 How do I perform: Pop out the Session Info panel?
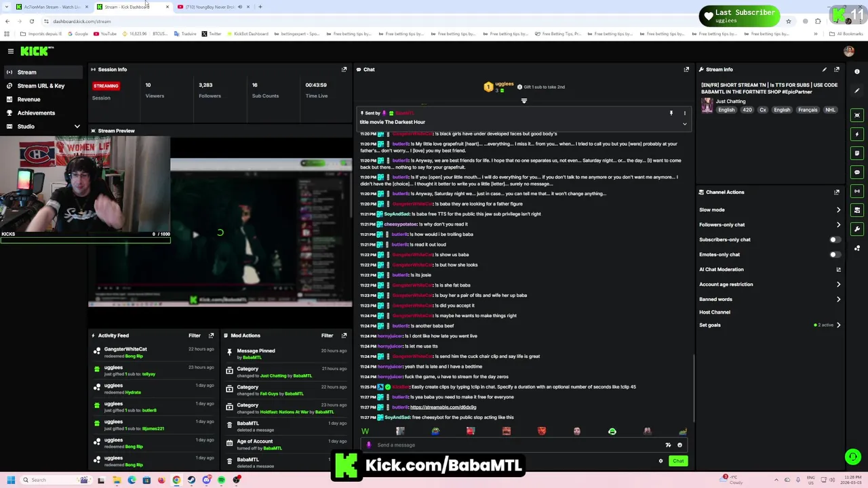(344, 69)
